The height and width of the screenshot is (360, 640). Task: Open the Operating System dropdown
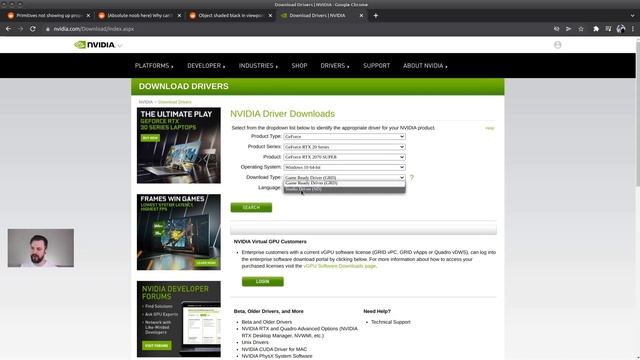[344, 167]
